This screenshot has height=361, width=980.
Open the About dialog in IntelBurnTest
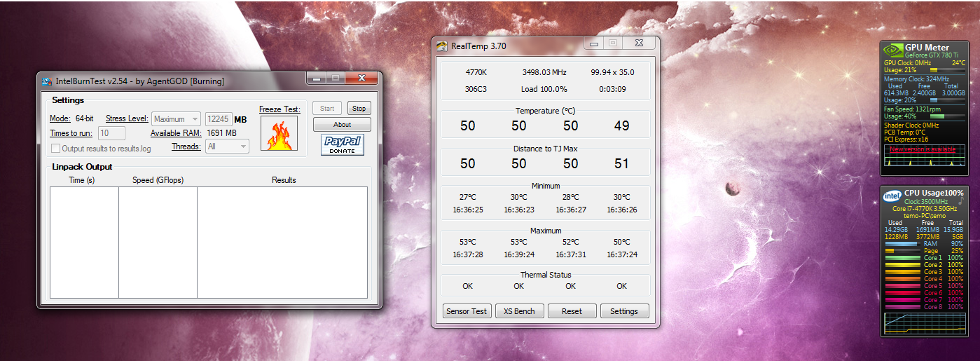[342, 125]
